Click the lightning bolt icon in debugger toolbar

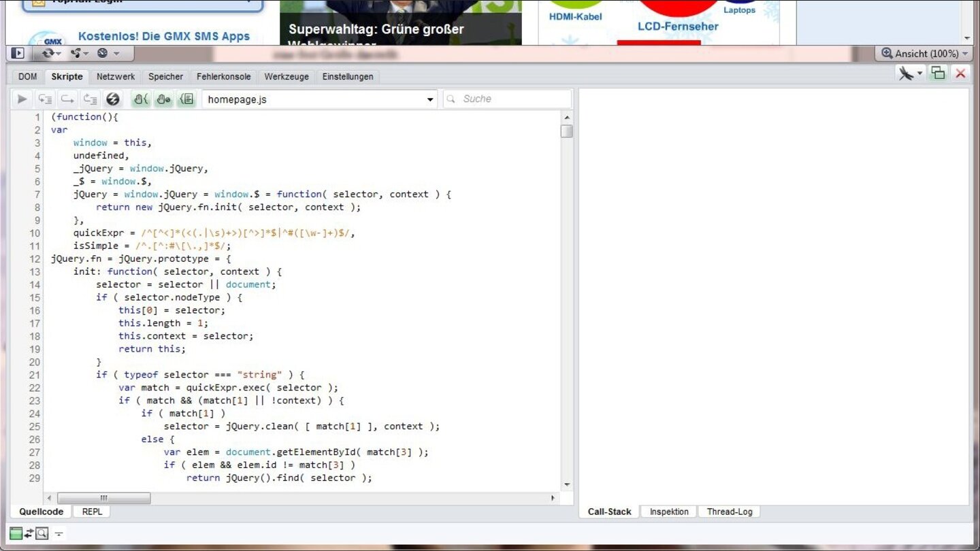113,99
